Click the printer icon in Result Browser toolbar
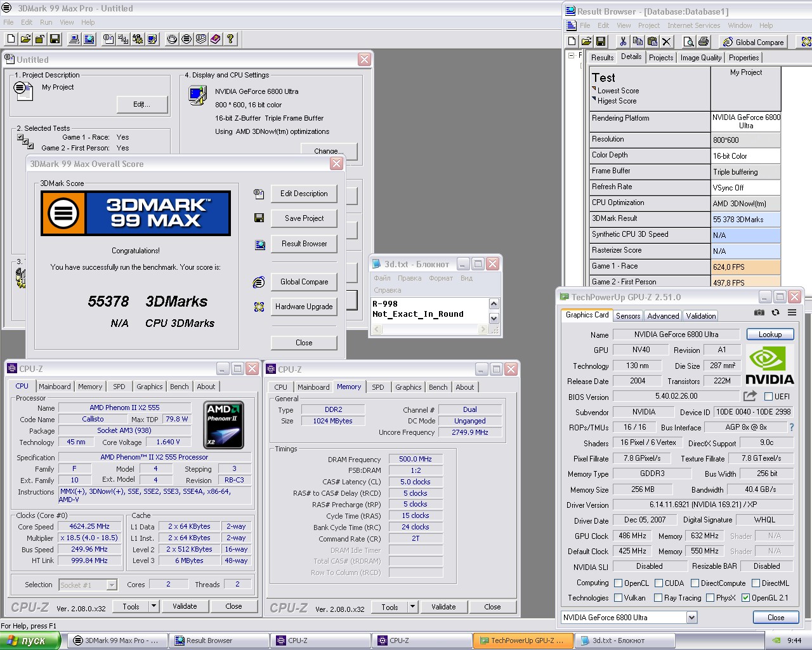This screenshot has height=650, width=812. coord(703,42)
